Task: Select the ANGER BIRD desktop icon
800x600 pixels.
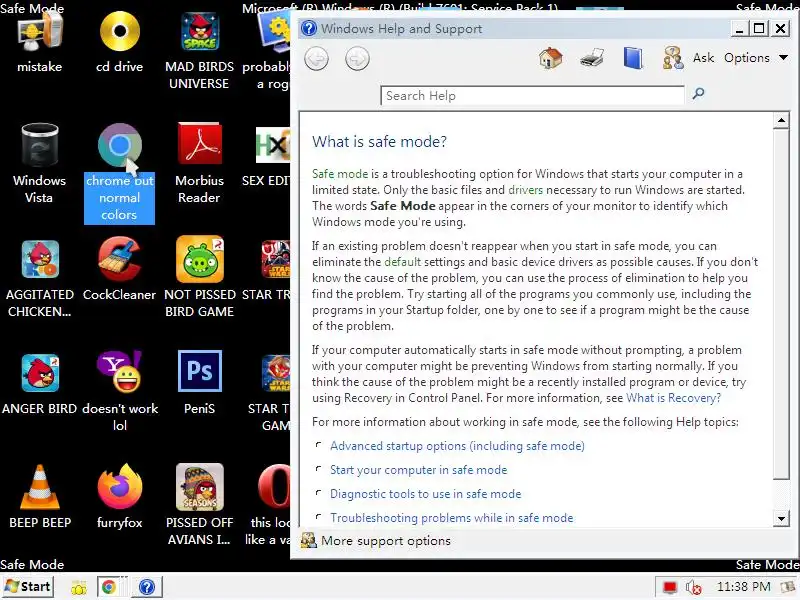Action: [x=40, y=373]
